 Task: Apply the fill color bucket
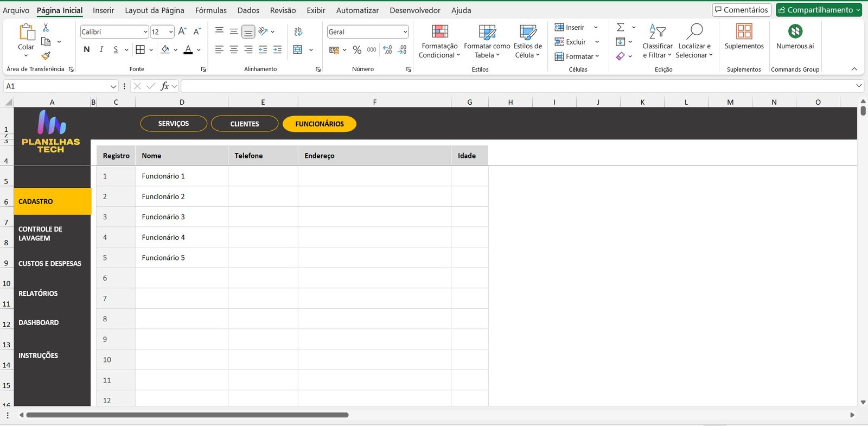165,49
